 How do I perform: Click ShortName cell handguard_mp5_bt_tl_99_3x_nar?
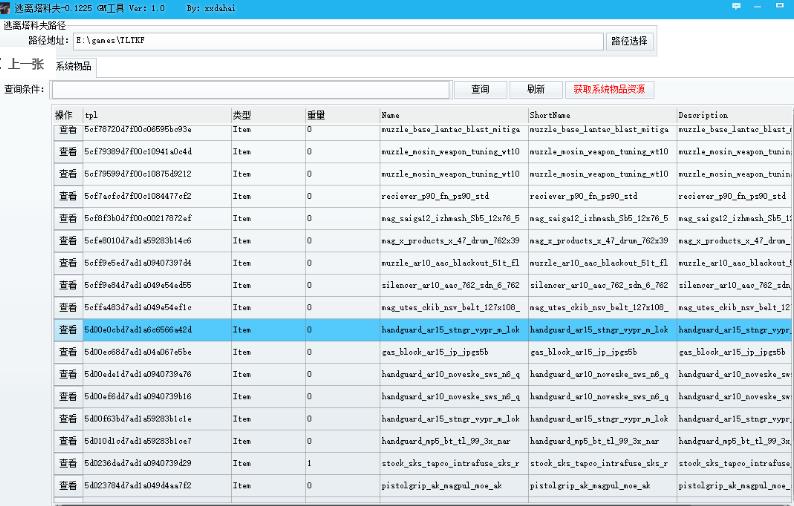pyautogui.click(x=602, y=441)
